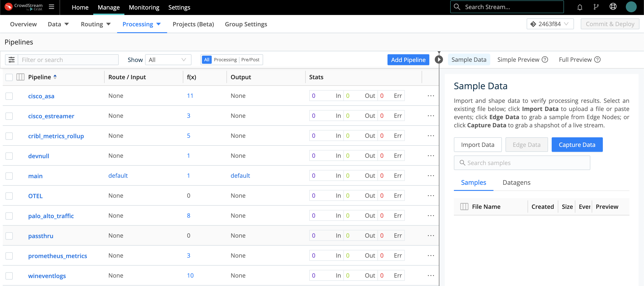Open the Show All dropdown

168,60
